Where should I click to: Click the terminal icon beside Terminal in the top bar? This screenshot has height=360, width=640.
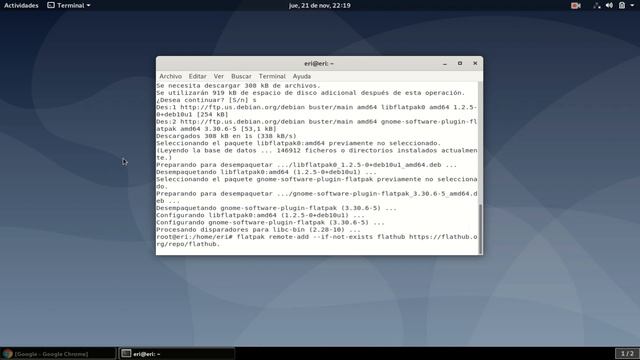click(51, 5)
